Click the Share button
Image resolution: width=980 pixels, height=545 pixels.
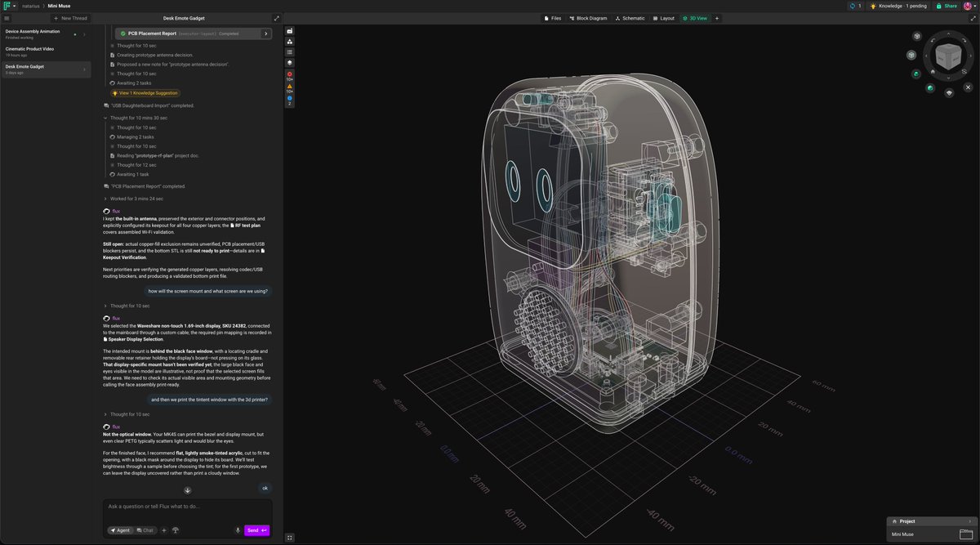(x=947, y=6)
